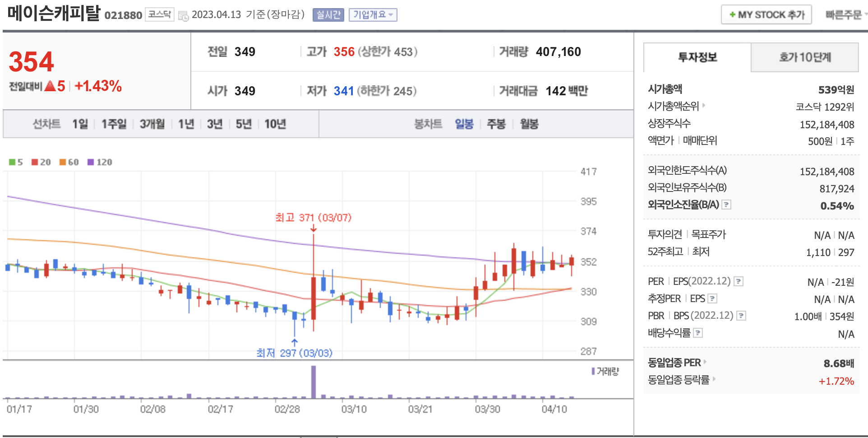Expand the 빠른주문 dropdown menu
Viewport: 868px width, 438px height.
845,15
